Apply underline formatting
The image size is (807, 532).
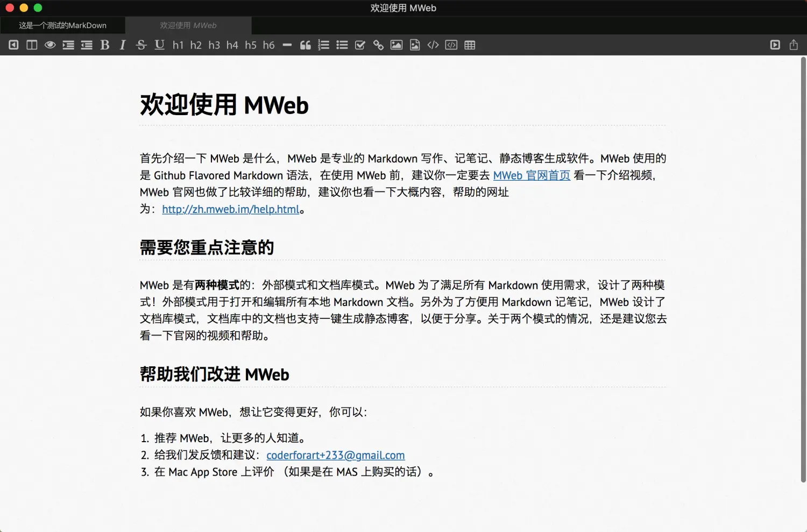(160, 45)
